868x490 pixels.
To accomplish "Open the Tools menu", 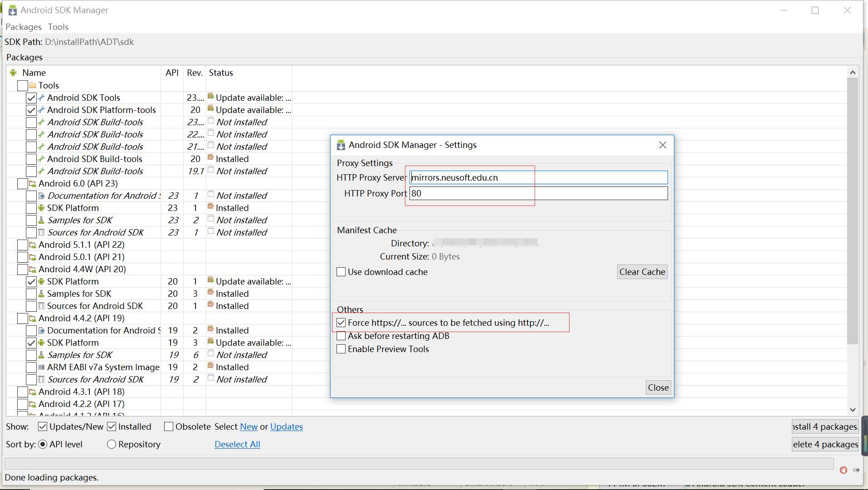I will [x=58, y=27].
